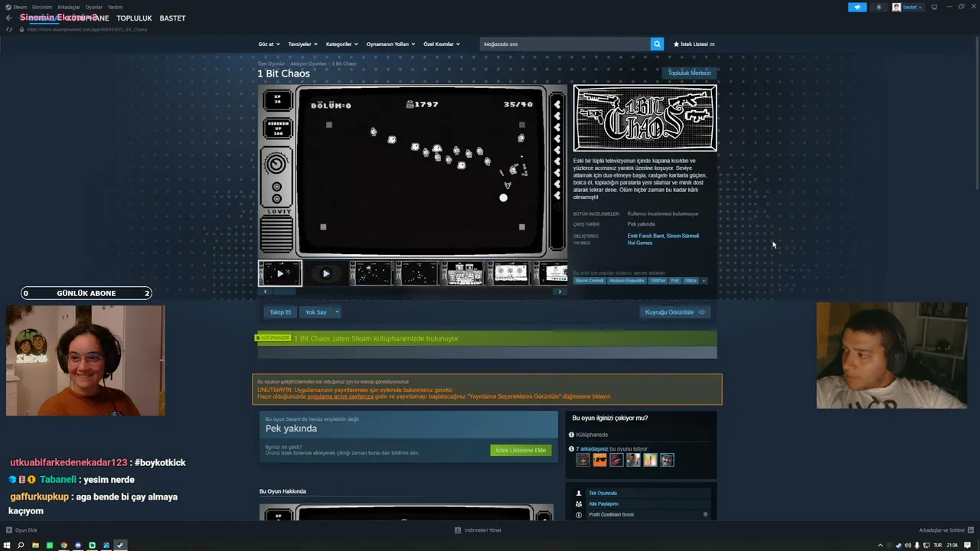Screen dimensions: 980x551
Task: Open the 7 arkadaşınız friends link
Action: [x=592, y=449]
